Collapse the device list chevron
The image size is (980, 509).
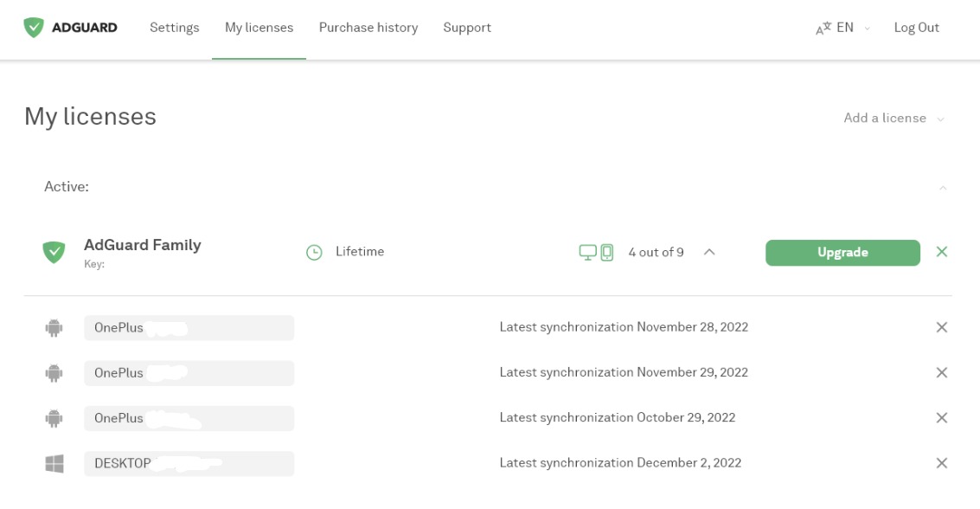pos(709,252)
